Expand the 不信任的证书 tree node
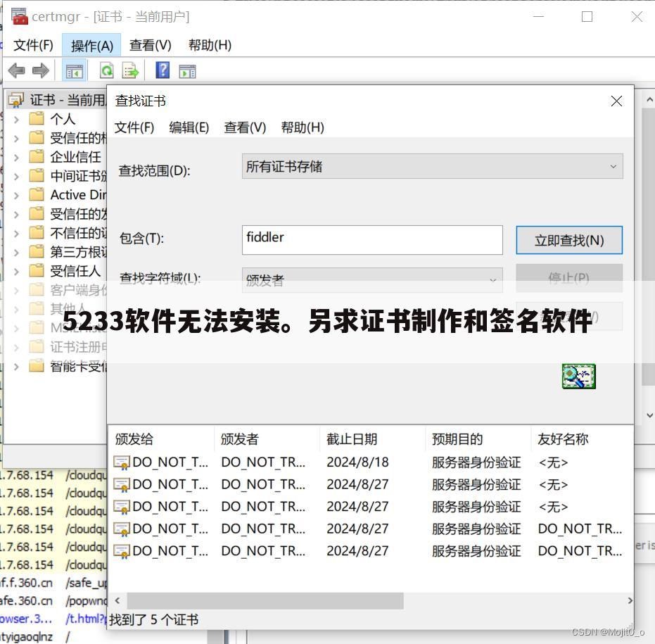The image size is (655, 644). click(16, 234)
